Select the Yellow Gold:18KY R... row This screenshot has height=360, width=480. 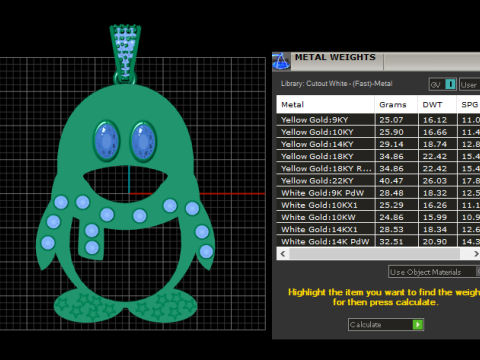378,169
